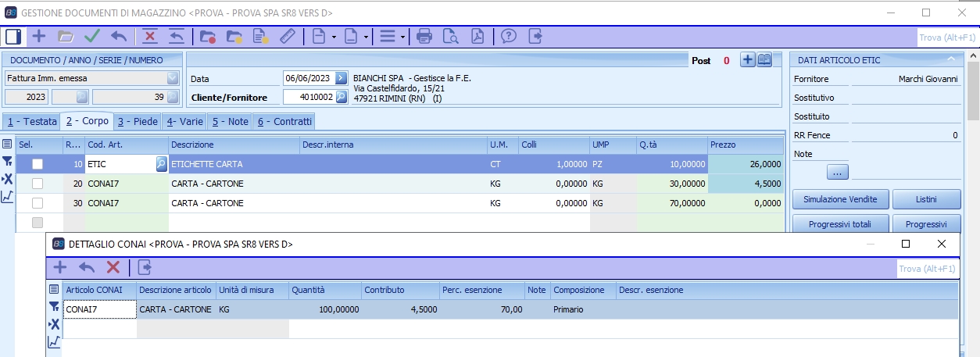Viewport: 980px width, 357px height.
Task: Check the Sel. box for row 30
Action: [x=38, y=203]
